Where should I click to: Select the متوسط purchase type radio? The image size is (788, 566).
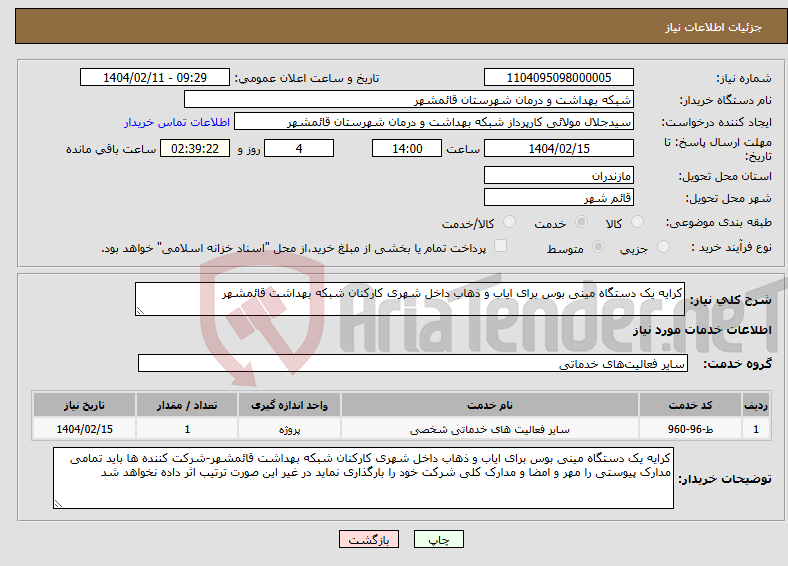click(598, 246)
